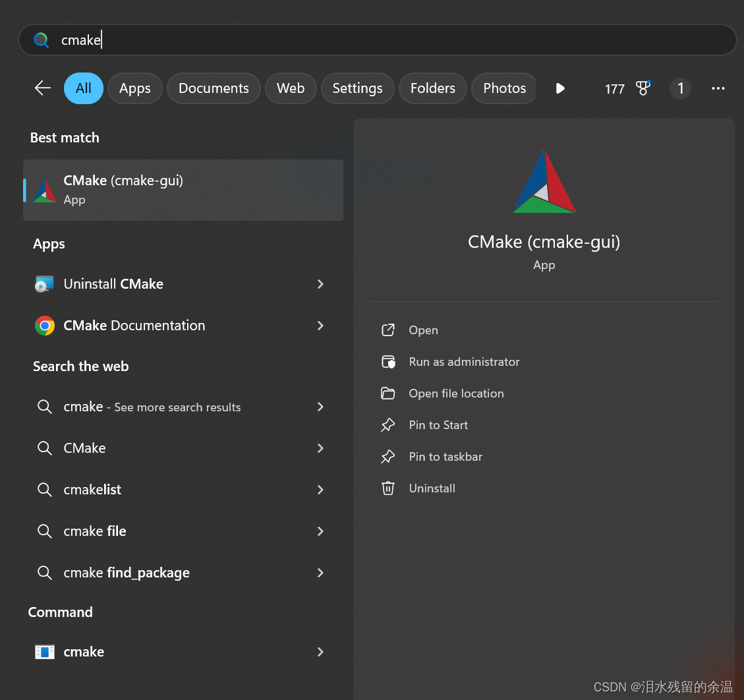Click CMake (cmake-gui) title in preview pane
The image size is (744, 700).
(544, 242)
